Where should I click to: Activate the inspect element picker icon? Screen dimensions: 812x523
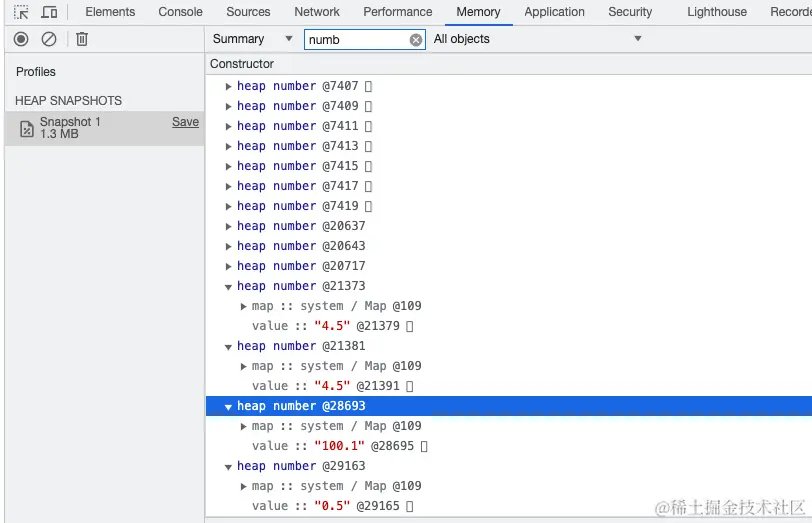(x=21, y=12)
